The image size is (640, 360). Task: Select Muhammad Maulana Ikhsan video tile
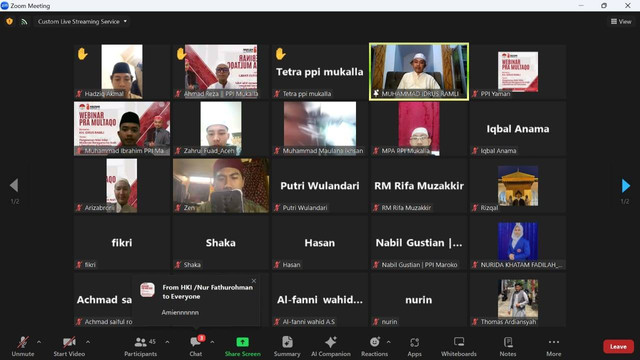[320, 129]
